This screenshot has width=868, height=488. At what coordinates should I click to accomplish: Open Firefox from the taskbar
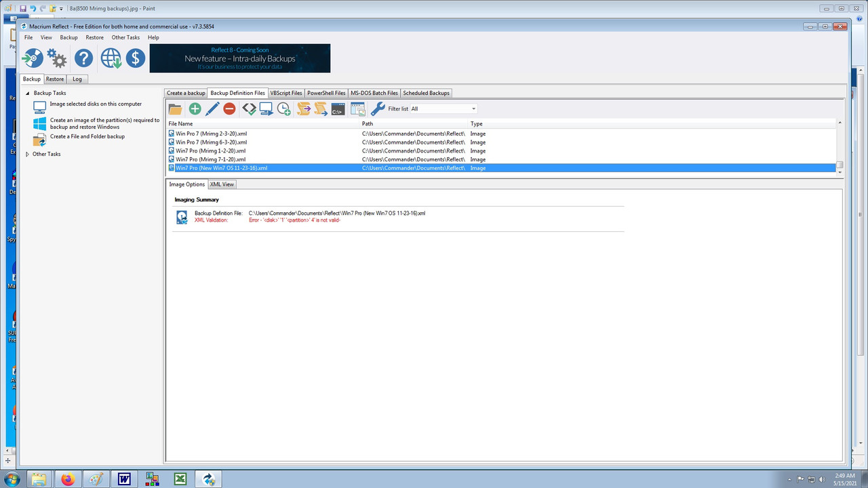pyautogui.click(x=68, y=479)
